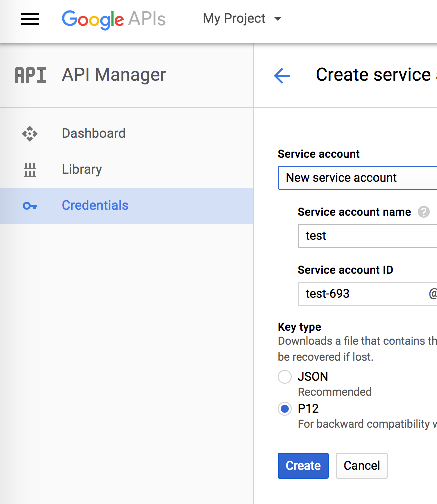This screenshot has height=504, width=437.
Task: Click the Dashboard icon in sidebar
Action: [x=30, y=133]
